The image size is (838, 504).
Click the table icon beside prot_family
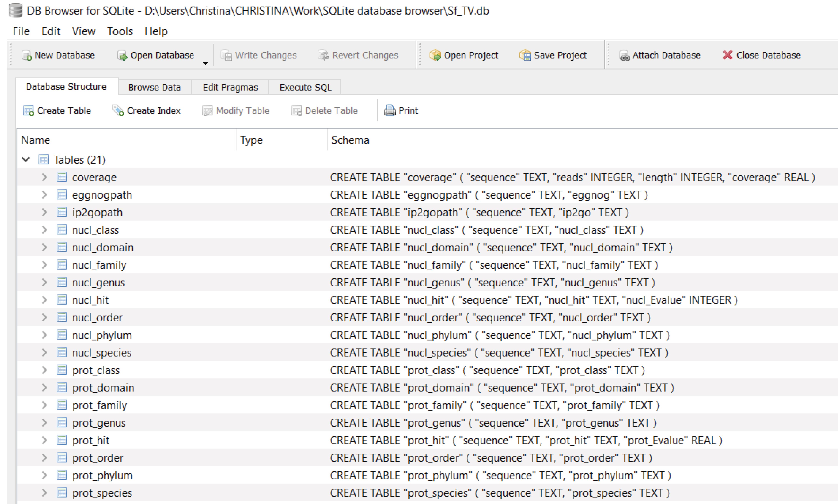point(62,405)
